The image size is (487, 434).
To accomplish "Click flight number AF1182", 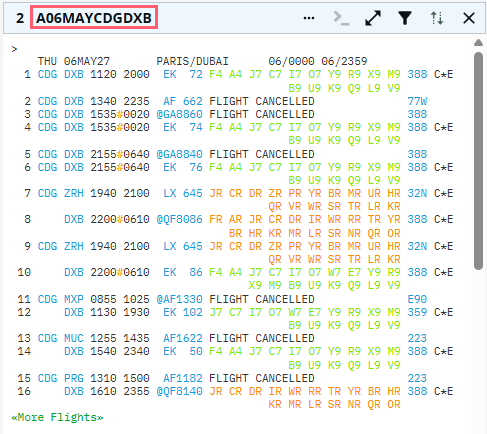I will 183,378.
